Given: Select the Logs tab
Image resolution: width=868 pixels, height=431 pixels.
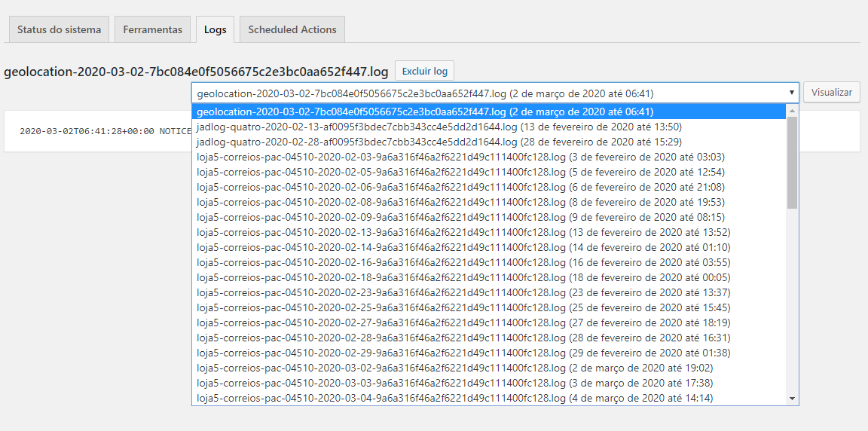Looking at the screenshot, I should click(x=215, y=29).
